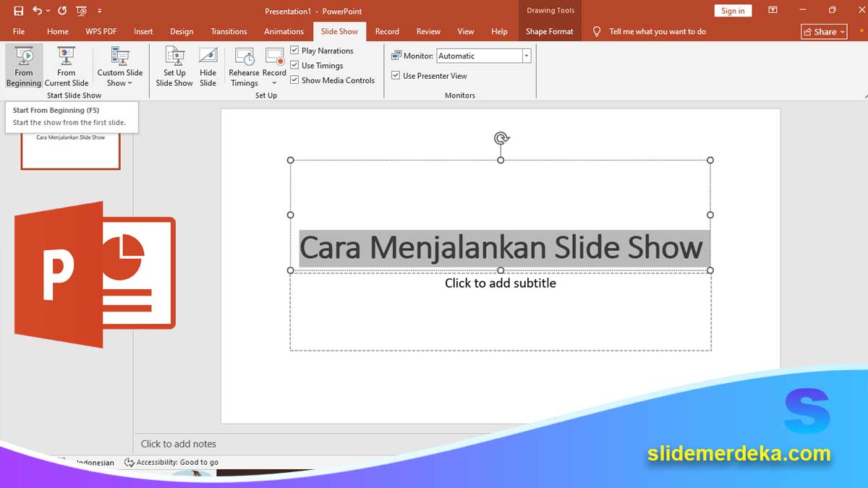Disable Show Media Controls

(294, 80)
